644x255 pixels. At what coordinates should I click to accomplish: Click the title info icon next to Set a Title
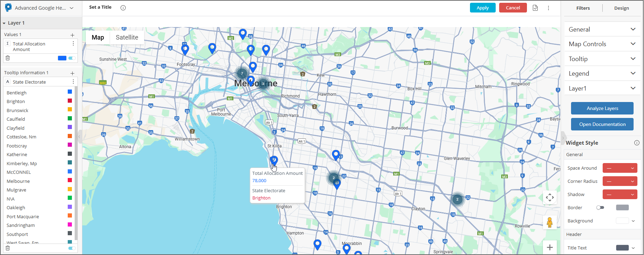click(123, 8)
